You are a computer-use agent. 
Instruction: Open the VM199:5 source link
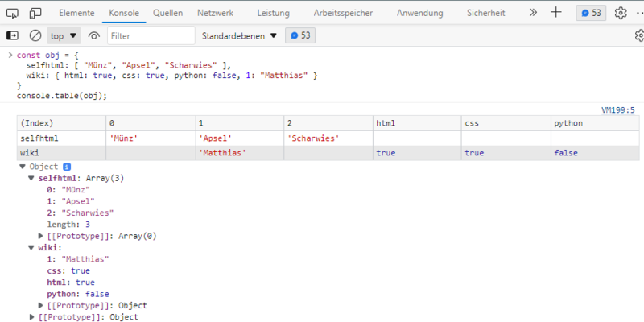[x=618, y=110]
